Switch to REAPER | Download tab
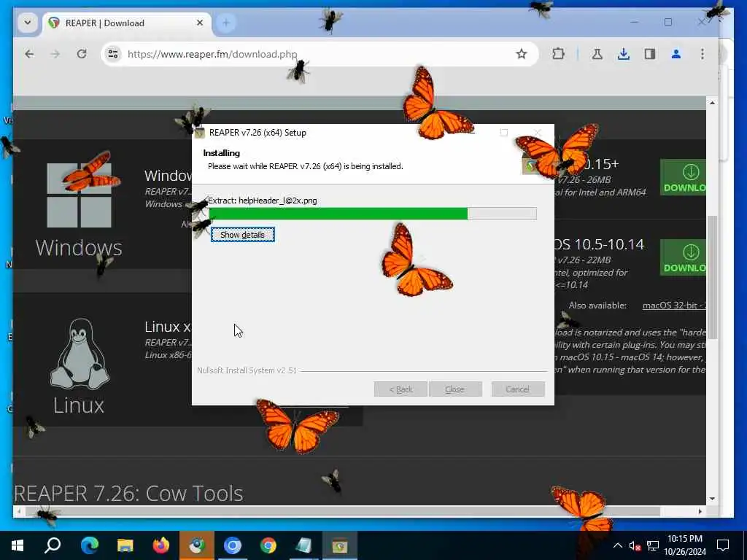 point(127,23)
